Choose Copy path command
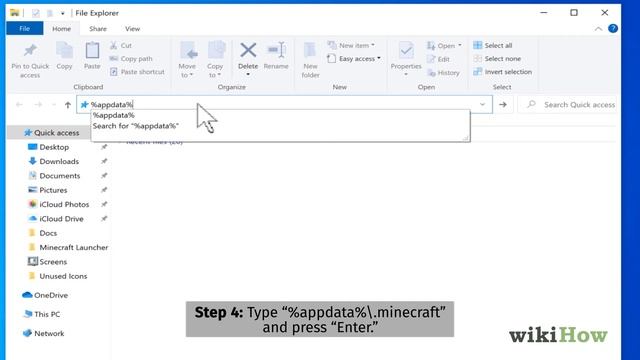This screenshot has height=360, width=640. 131,59
